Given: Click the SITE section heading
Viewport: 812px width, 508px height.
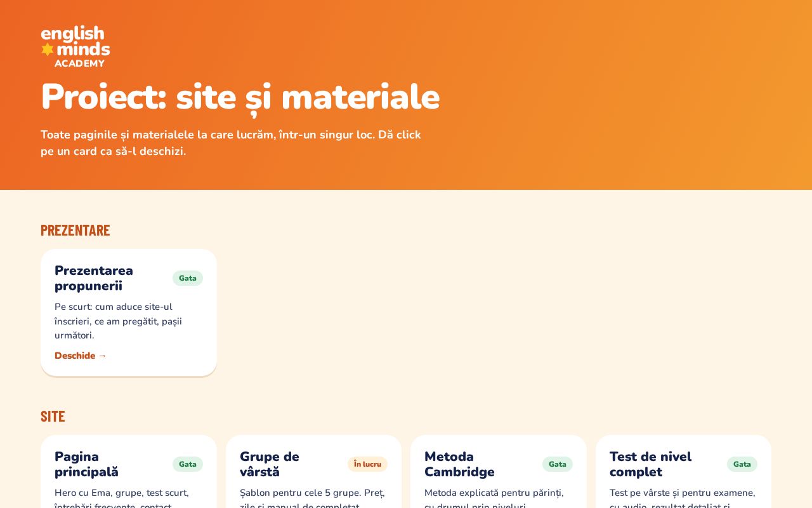Looking at the screenshot, I should click(53, 416).
